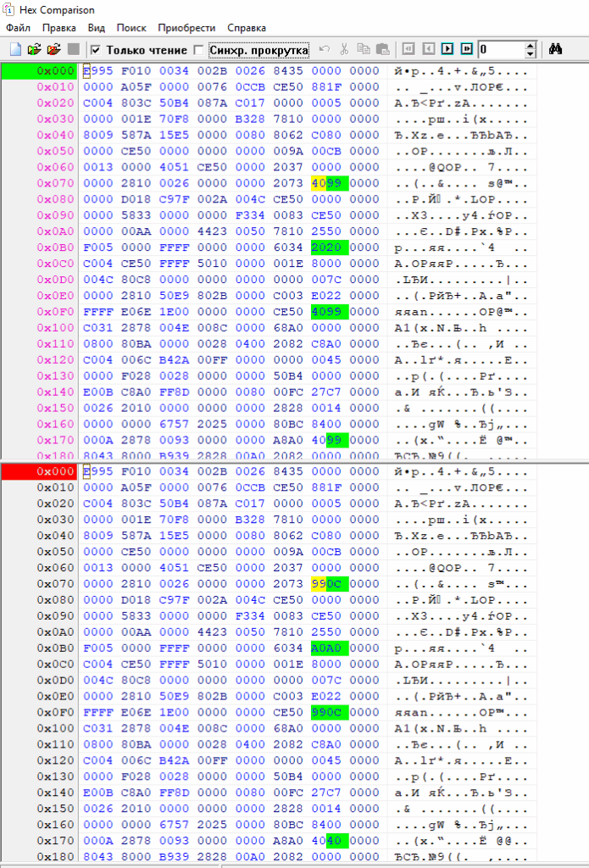Increase toolbar number with up spinner arrow

pyautogui.click(x=531, y=46)
